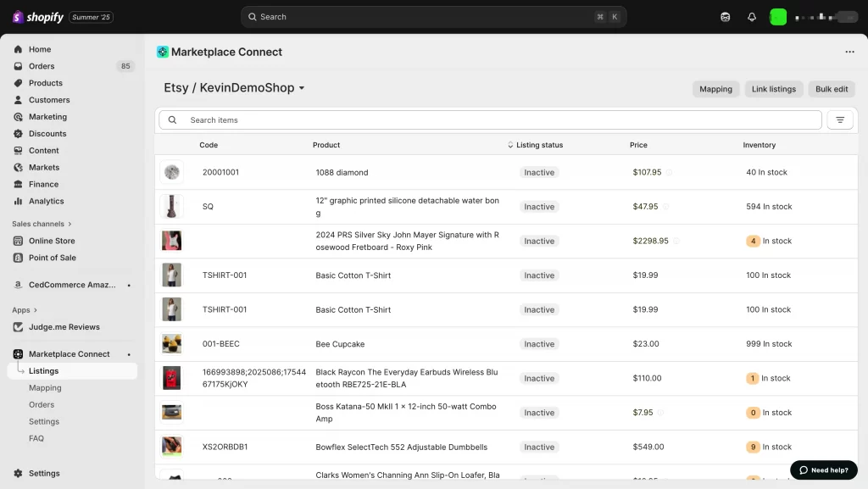Open the CedCommerce Amazon channel icon

point(19,285)
